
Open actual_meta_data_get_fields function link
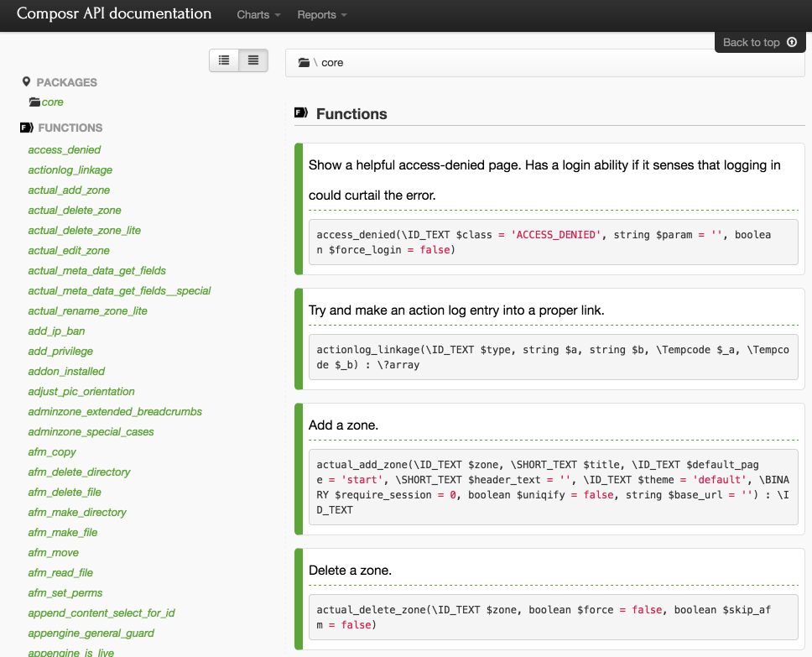[x=96, y=271]
